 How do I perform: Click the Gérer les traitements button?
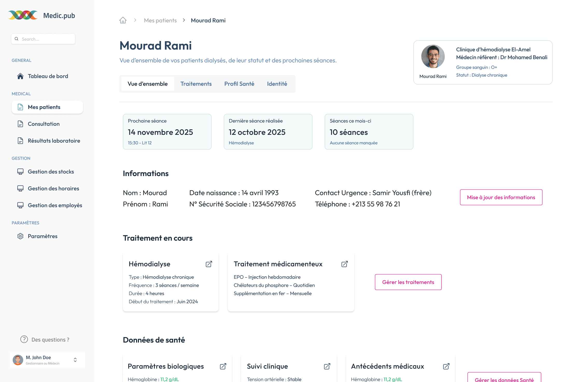(408, 282)
